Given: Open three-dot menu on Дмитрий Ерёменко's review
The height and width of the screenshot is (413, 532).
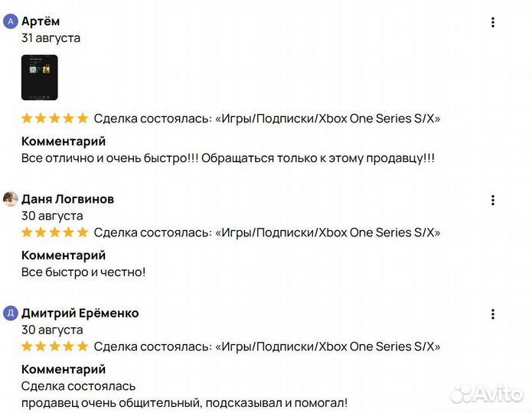Looking at the screenshot, I should pyautogui.click(x=493, y=314).
